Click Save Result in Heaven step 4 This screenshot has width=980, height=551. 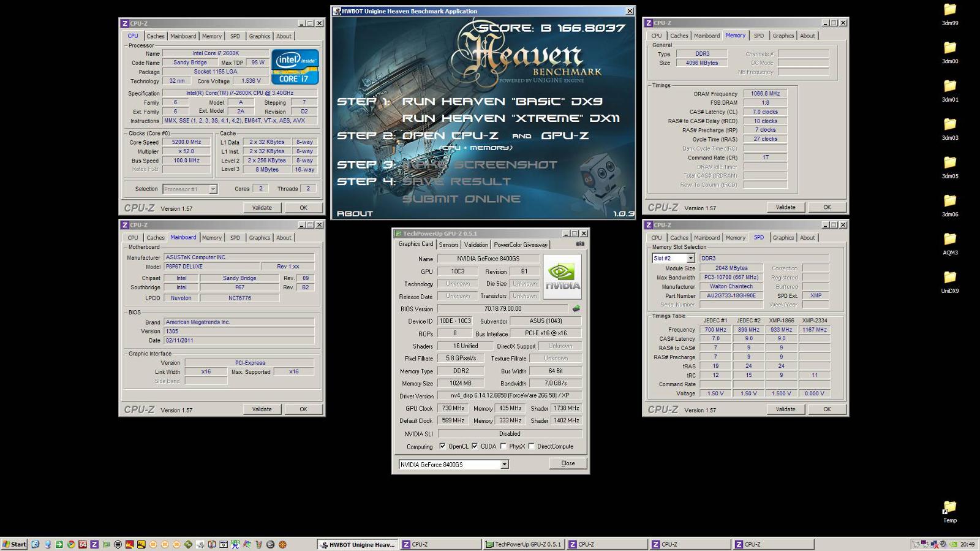456,181
